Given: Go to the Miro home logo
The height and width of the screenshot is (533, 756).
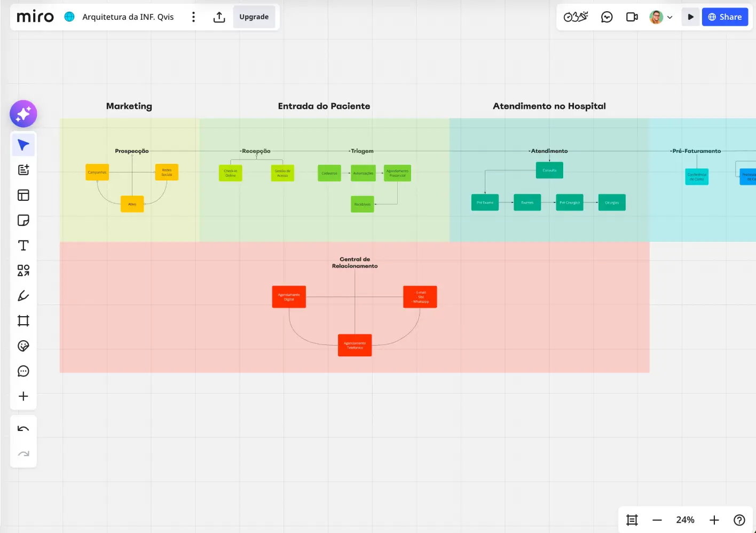Looking at the screenshot, I should tap(35, 17).
